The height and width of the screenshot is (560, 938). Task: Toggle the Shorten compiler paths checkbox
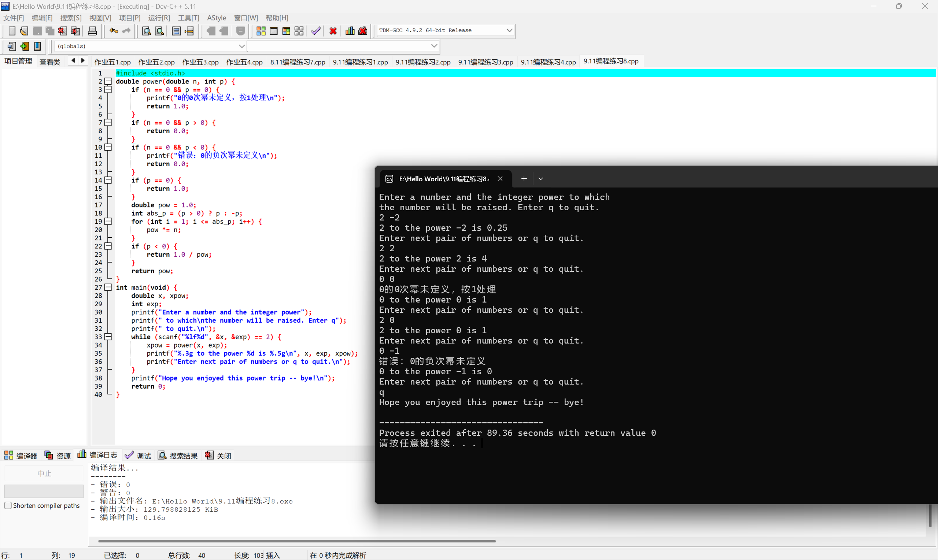click(8, 505)
